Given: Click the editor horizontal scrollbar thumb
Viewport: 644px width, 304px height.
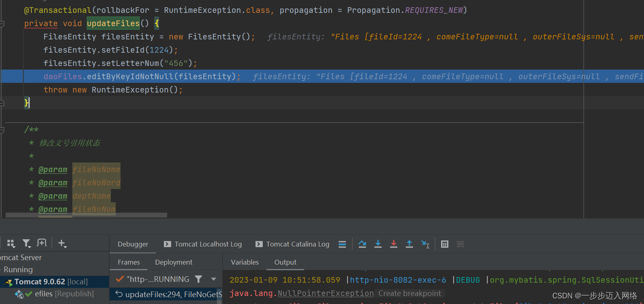Looking at the screenshot, I should (x=86, y=215).
